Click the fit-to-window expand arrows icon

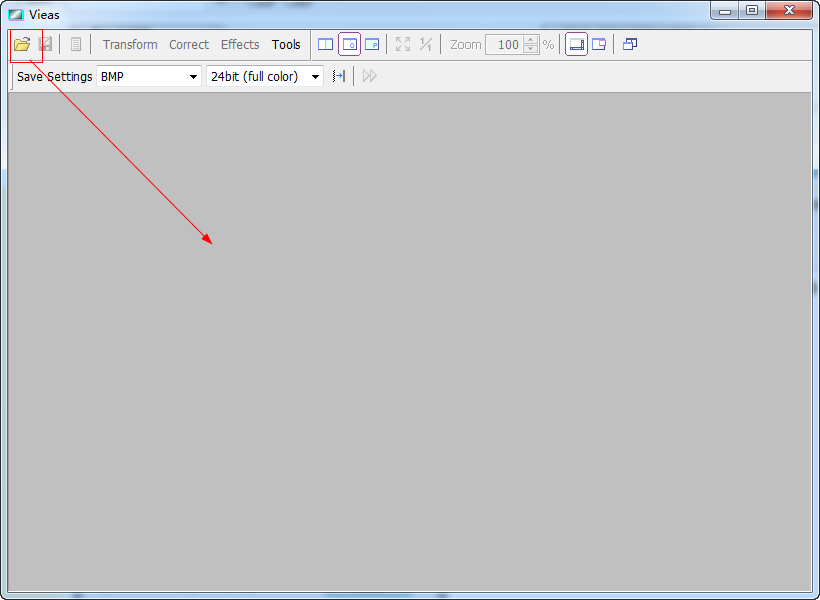pos(403,44)
